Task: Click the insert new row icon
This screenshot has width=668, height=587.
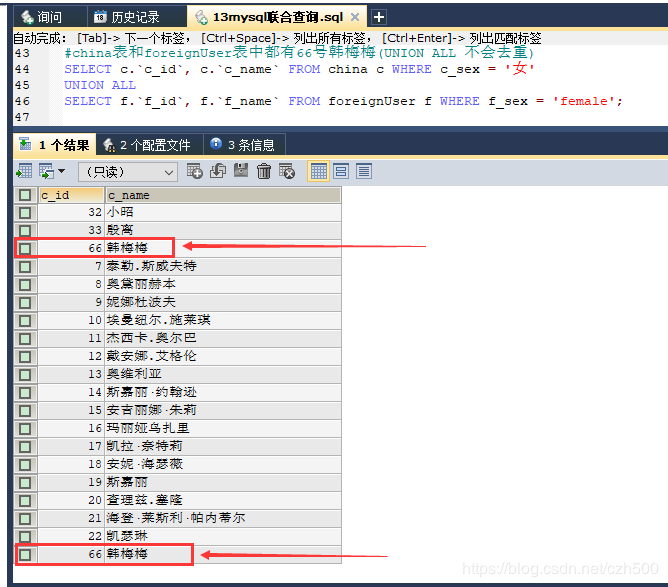Action: coord(195,171)
